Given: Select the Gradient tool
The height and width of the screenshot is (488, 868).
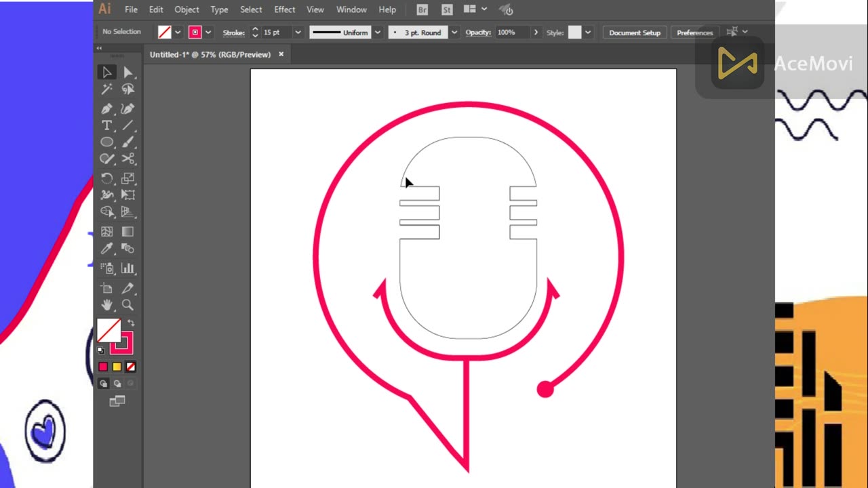Looking at the screenshot, I should [127, 232].
